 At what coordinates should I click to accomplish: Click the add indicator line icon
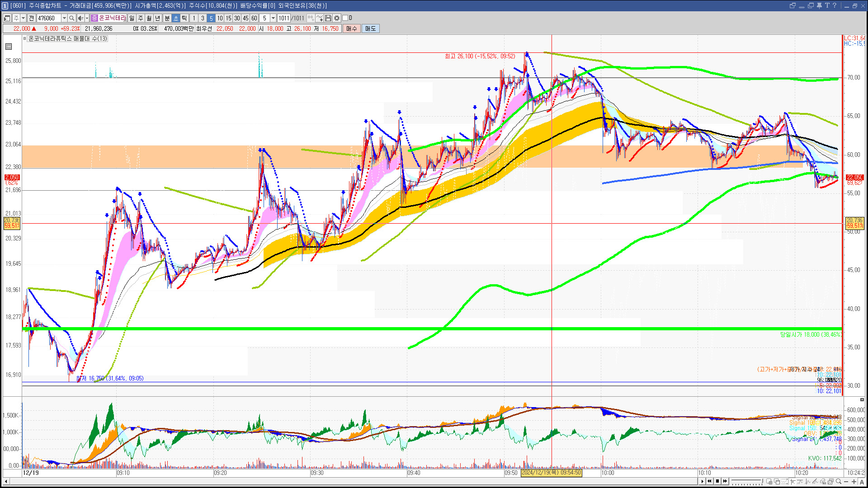[320, 18]
